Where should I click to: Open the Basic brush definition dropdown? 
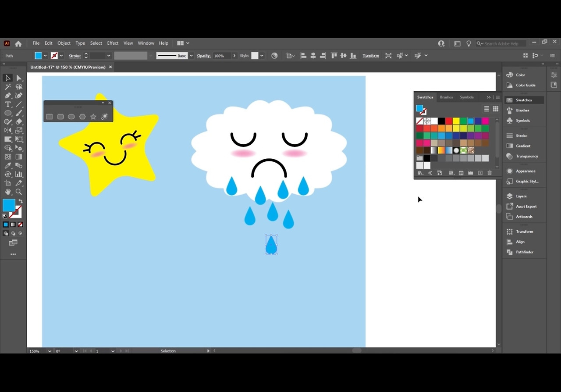pos(191,56)
